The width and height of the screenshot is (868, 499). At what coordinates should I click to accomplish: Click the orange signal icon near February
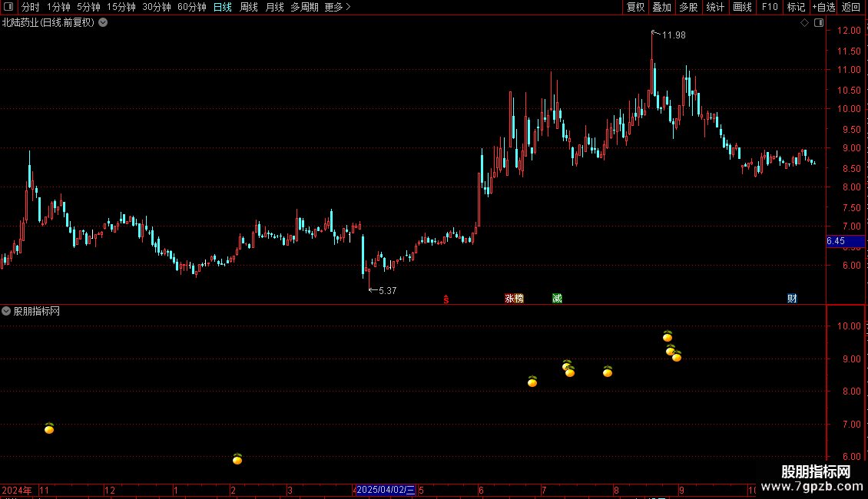pyautogui.click(x=237, y=459)
